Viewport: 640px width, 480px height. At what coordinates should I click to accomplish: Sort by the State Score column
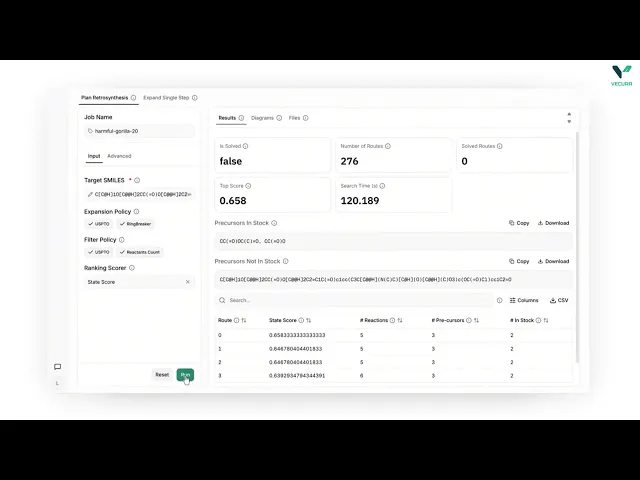[309, 320]
